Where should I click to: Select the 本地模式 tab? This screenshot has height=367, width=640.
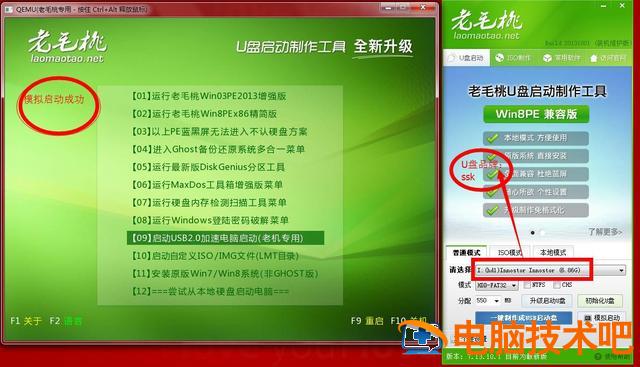pyautogui.click(x=553, y=252)
